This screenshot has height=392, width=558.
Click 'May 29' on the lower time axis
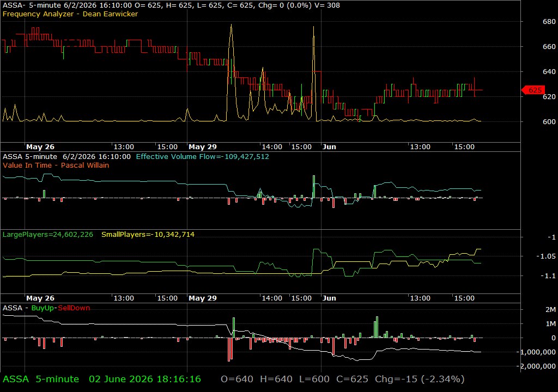point(203,298)
